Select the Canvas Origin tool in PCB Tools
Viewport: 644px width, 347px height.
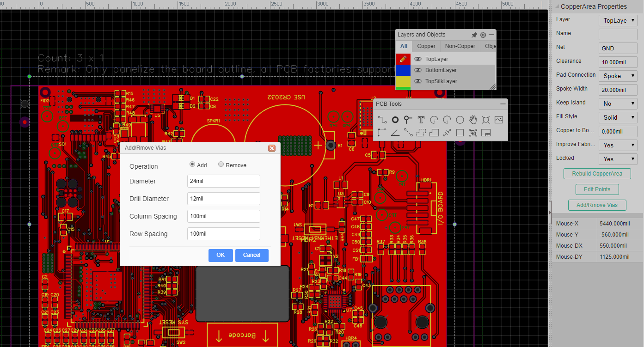point(382,133)
